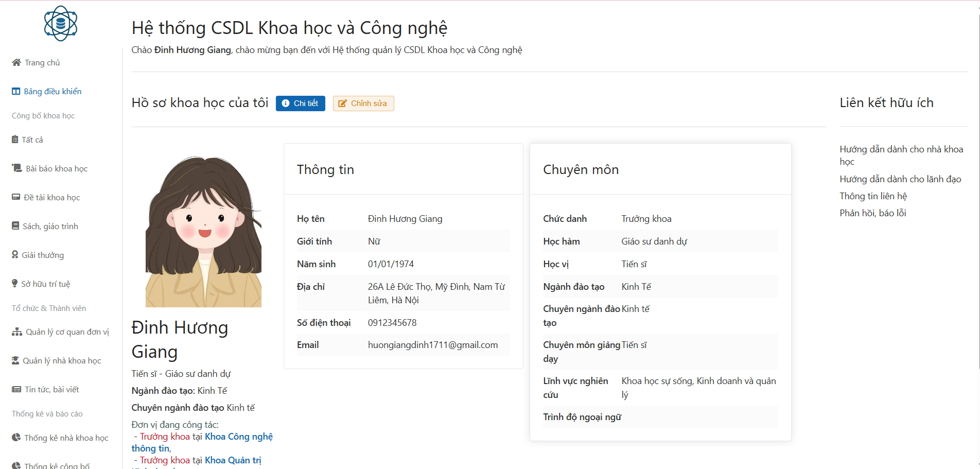Click the Quản lý nhà khoa học icon

click(x=16, y=360)
